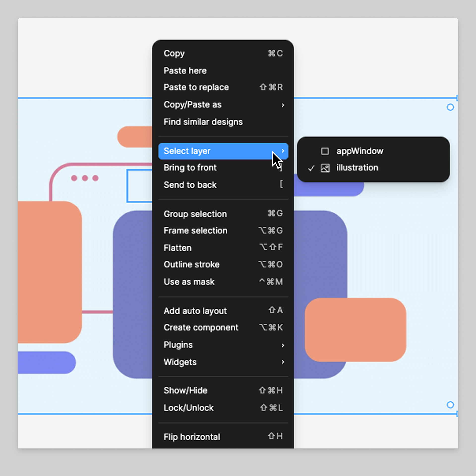
Task: Toggle Show/Hide for the selection
Action: (x=185, y=390)
